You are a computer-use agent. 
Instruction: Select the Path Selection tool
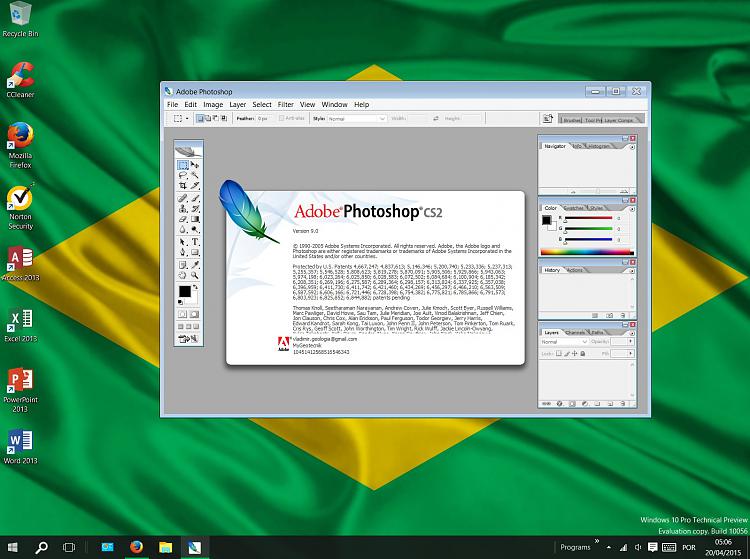[182, 242]
